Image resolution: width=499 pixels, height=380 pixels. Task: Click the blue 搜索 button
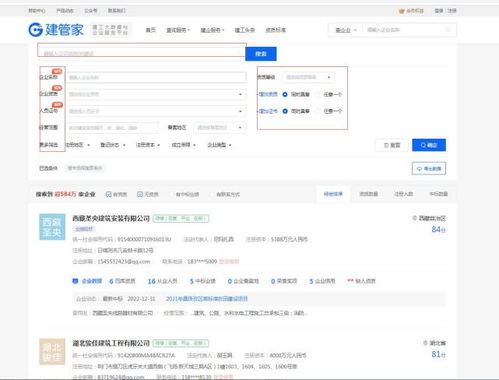click(x=261, y=54)
